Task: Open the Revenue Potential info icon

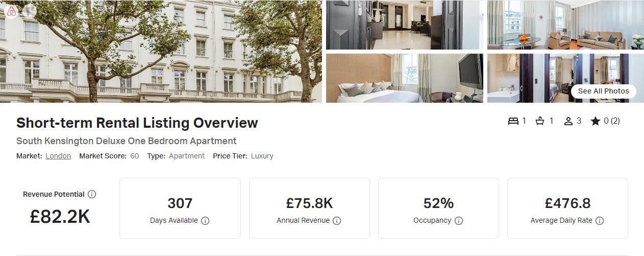Action: [x=92, y=194]
